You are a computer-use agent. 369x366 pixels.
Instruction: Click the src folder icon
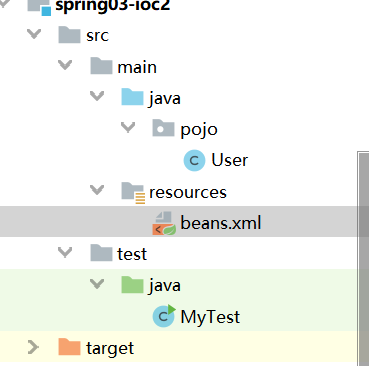click(69, 35)
